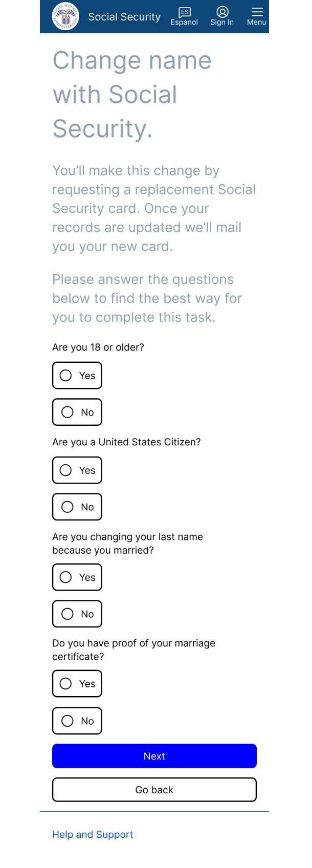Click the Espanol label in header

point(184,23)
